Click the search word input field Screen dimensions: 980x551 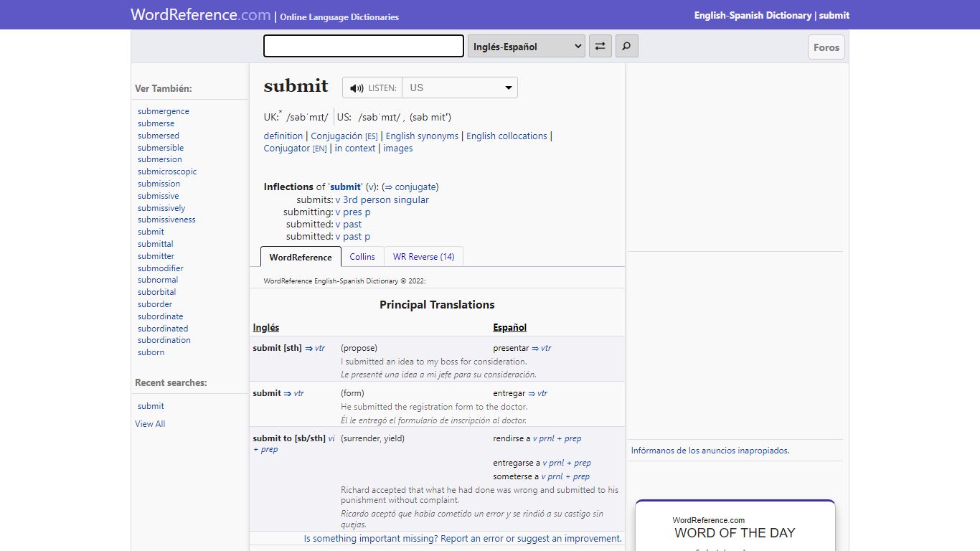click(x=364, y=46)
